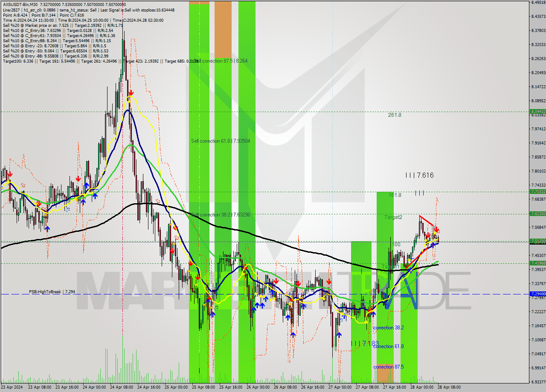Click the '25 Apr 00:00' time axis label
Image resolution: width=546 pixels, height=392 pixels.
coord(176,387)
